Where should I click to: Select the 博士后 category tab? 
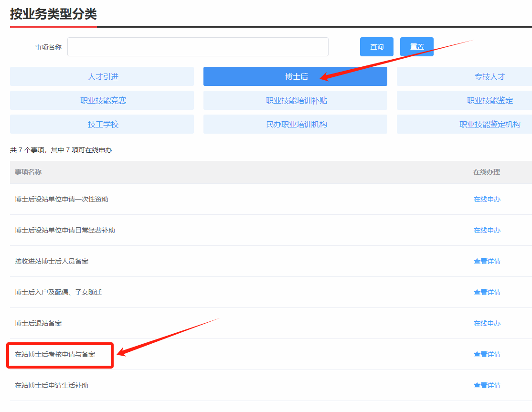295,76
